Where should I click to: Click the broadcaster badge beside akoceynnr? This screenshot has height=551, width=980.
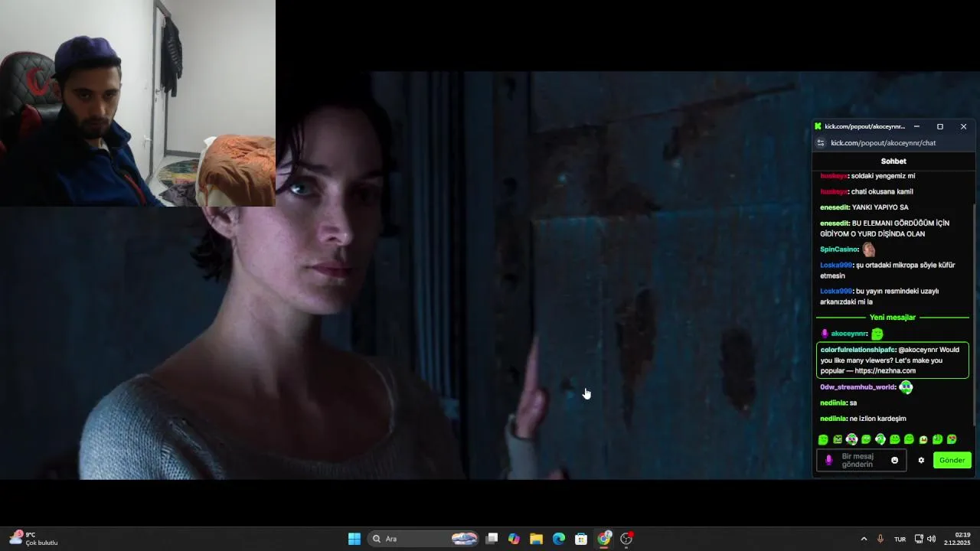click(x=825, y=334)
